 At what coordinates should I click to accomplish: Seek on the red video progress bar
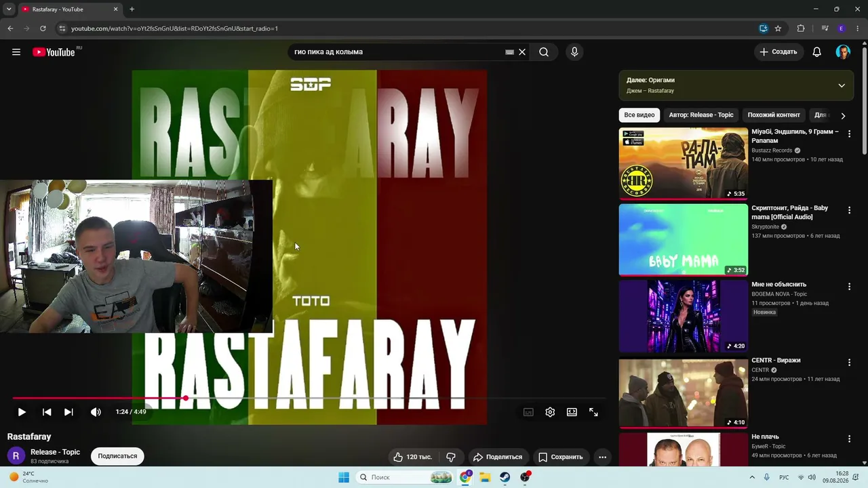309,399
